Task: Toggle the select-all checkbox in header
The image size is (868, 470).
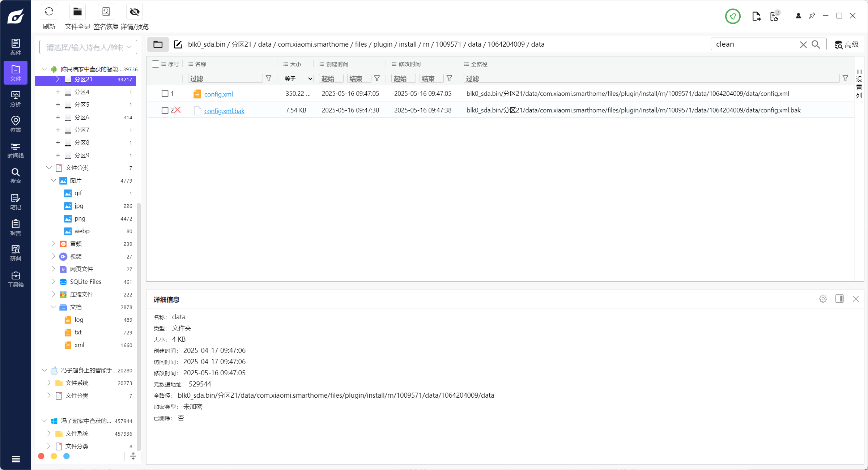Action: click(156, 64)
